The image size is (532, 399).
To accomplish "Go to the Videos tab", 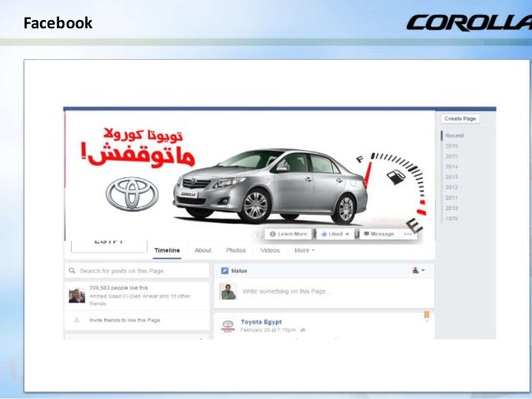I will pos(270,251).
